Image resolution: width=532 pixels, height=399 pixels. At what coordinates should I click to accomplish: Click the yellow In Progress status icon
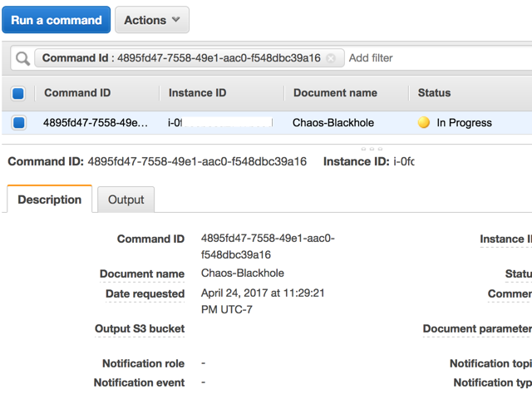click(x=424, y=122)
